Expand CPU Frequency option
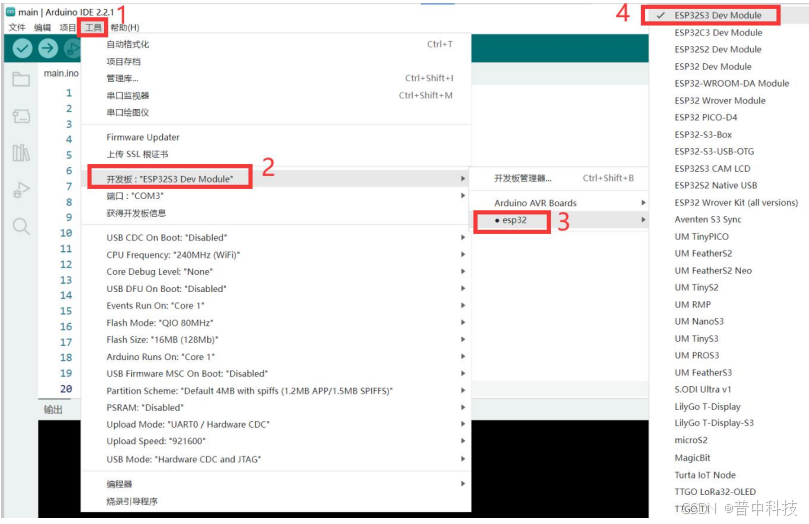The image size is (809, 524). coord(276,255)
